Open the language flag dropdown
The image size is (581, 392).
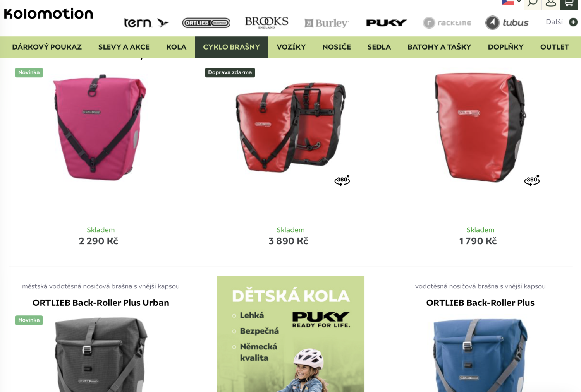511,2
